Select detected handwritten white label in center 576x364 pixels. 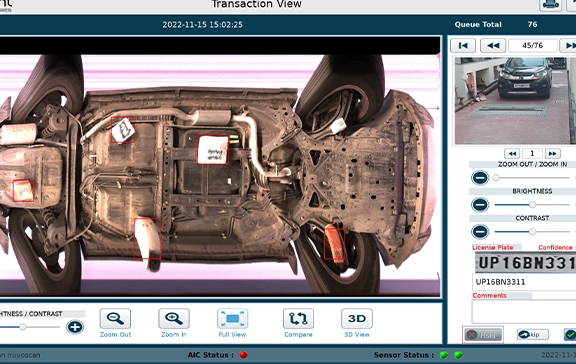pos(213,149)
